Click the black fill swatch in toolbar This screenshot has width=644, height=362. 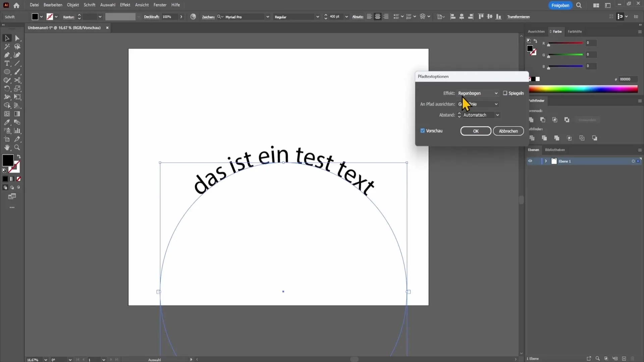(8, 160)
